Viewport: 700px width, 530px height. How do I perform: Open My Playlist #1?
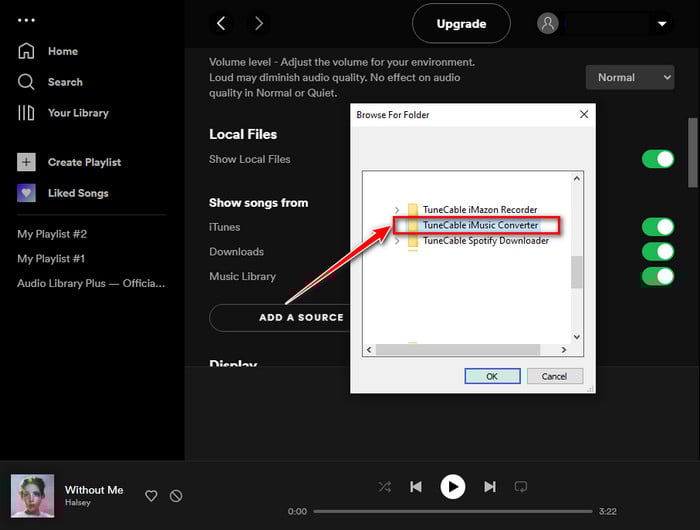coord(51,259)
